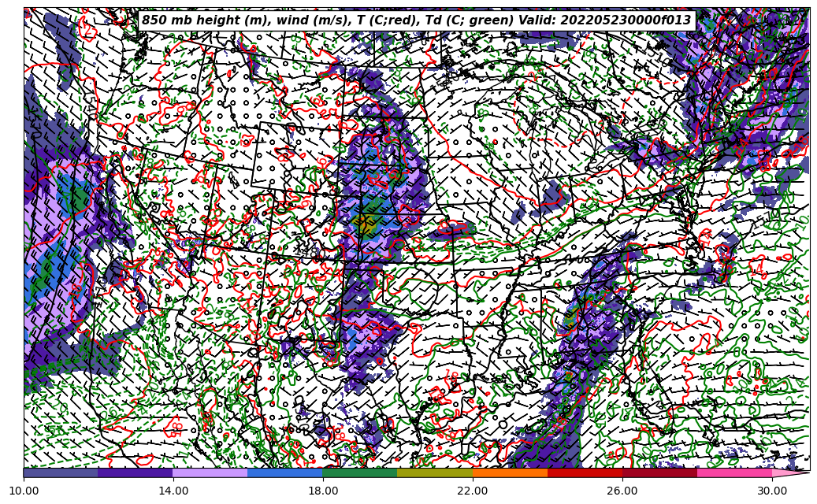Click the light purple 14–16 colorbar segment

[210, 473]
